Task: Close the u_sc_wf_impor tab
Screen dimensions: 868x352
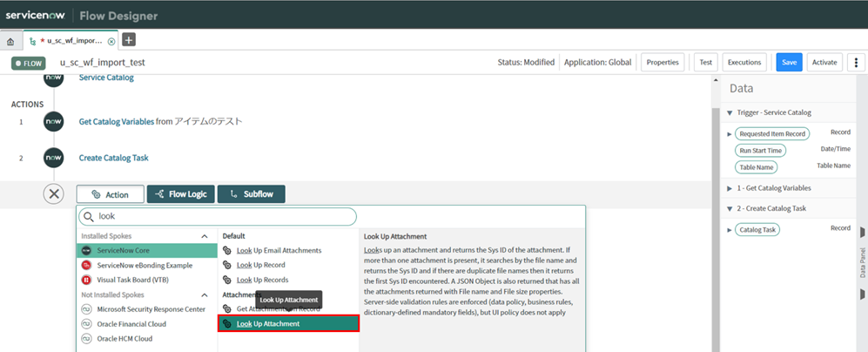Action: click(111, 42)
